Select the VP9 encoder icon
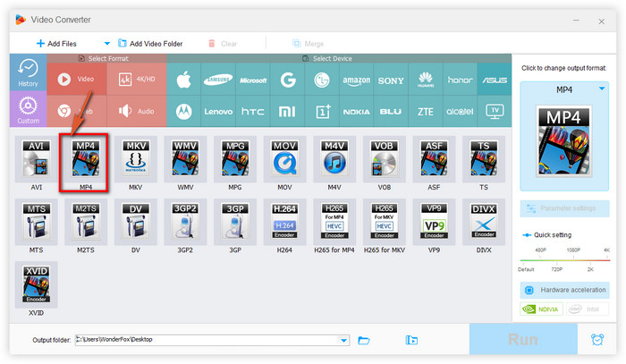The height and width of the screenshot is (364, 626). (434, 222)
